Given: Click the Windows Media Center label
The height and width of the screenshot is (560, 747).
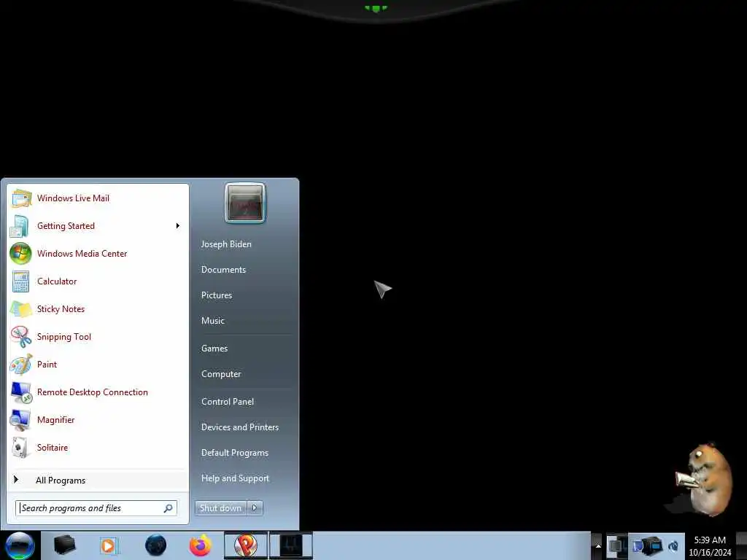Looking at the screenshot, I should tap(82, 253).
